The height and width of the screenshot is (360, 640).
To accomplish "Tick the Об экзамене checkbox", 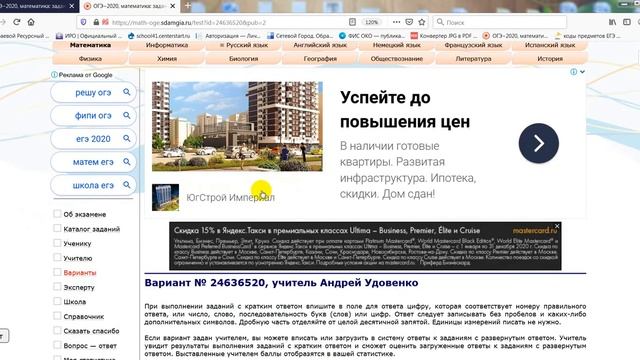I will click(57, 214).
